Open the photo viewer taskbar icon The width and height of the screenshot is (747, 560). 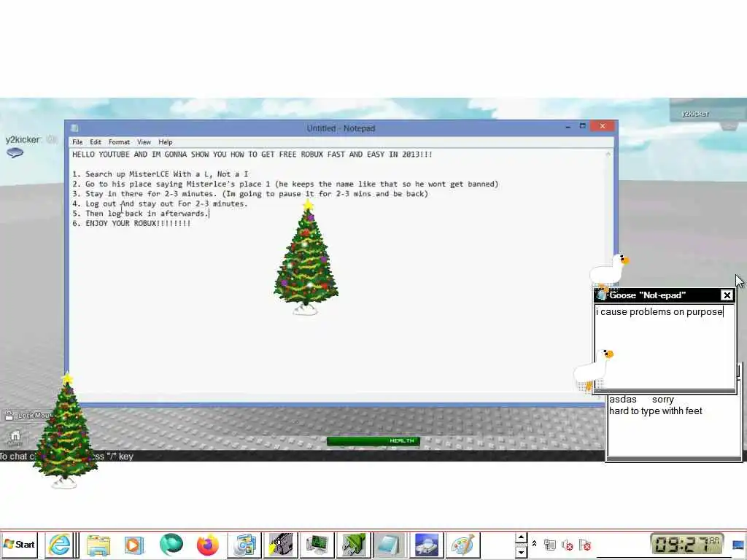244,545
